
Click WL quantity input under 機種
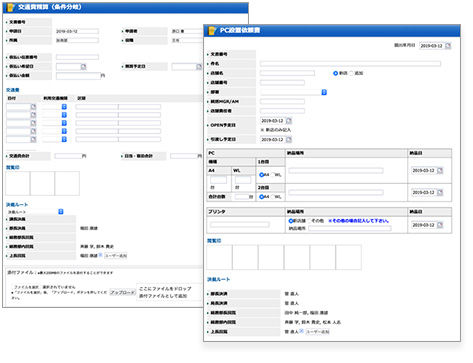[x=243, y=180]
